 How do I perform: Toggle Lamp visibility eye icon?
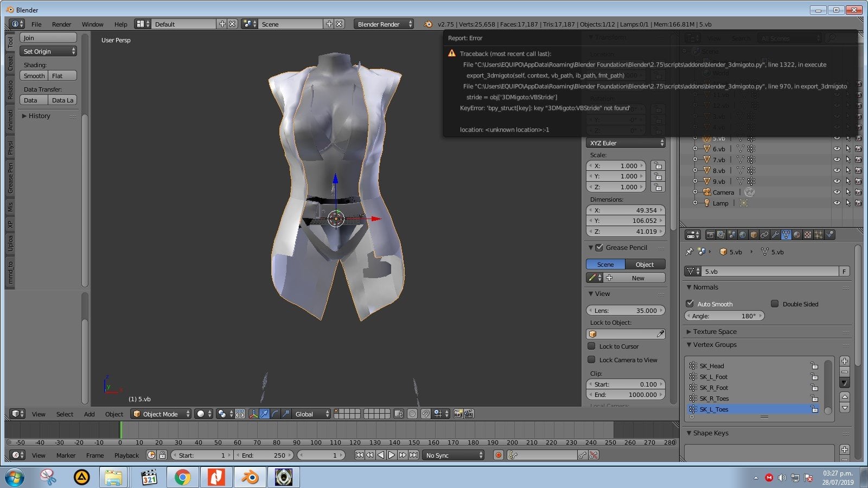[837, 203]
